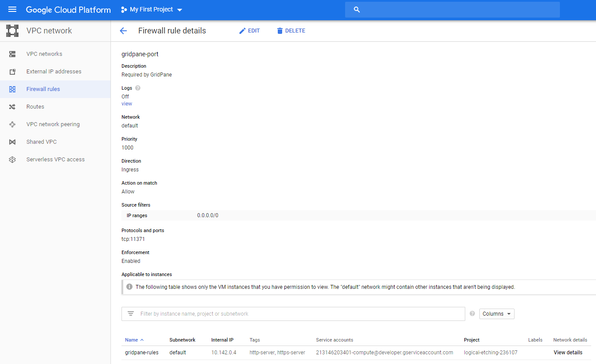
Task: Navigate to Routes
Action: coord(35,107)
